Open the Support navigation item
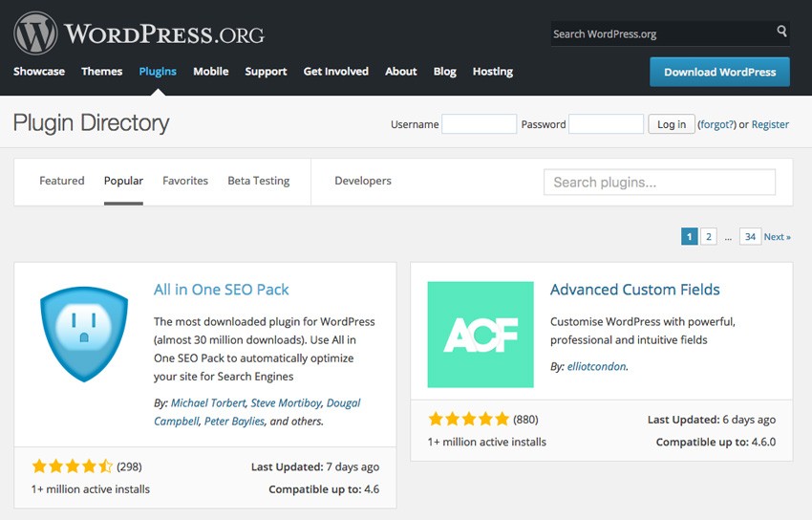The width and height of the screenshot is (812, 520). 266,72
